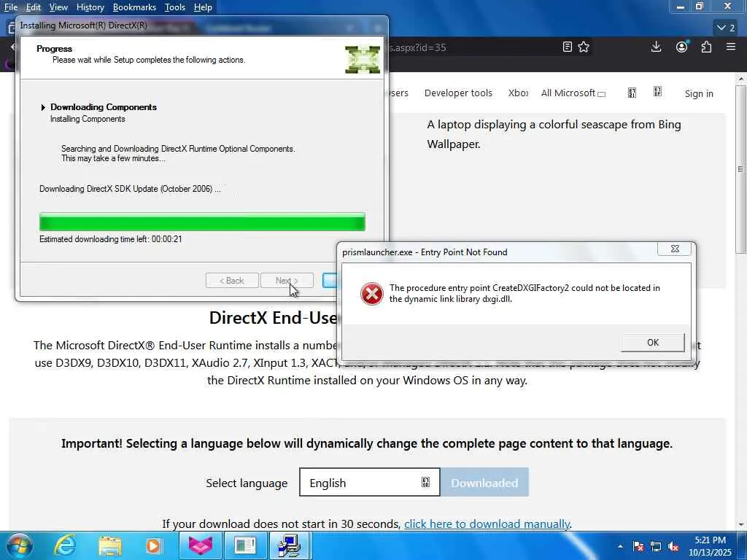Open the Extensions puzzle-piece icon
The width and height of the screenshot is (747, 560).
pyautogui.click(x=706, y=47)
